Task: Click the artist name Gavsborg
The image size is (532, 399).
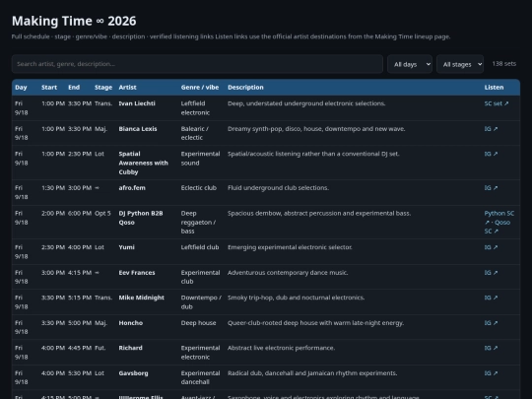Action: (133, 372)
